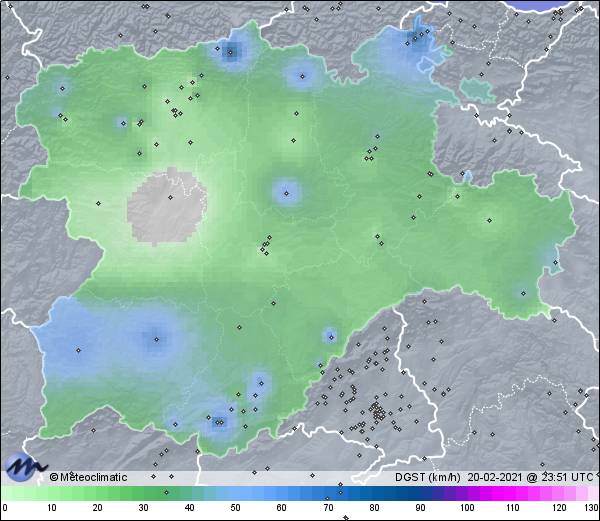Click the ©Meteoclimatic copyright text
The height and width of the screenshot is (521, 600).
[x=88, y=477]
